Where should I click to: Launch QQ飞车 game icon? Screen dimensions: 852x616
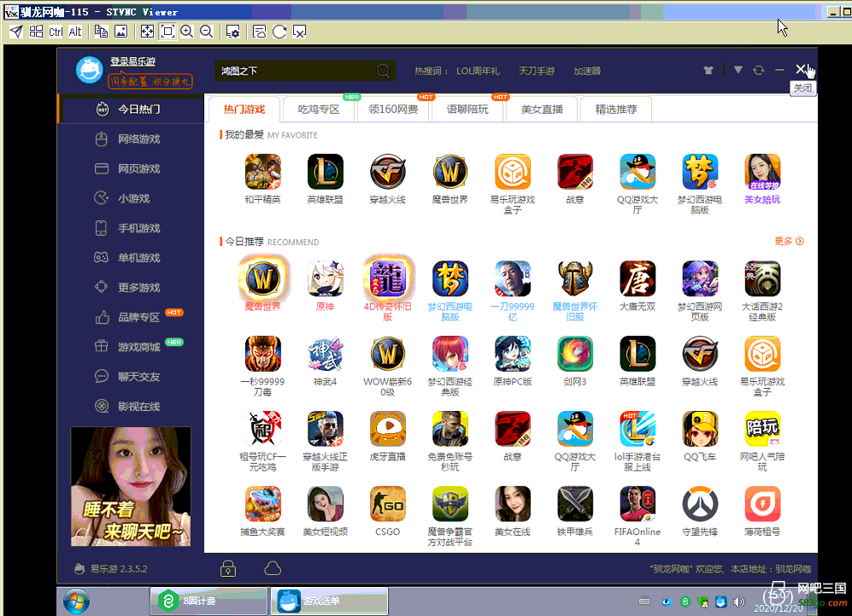pos(700,429)
